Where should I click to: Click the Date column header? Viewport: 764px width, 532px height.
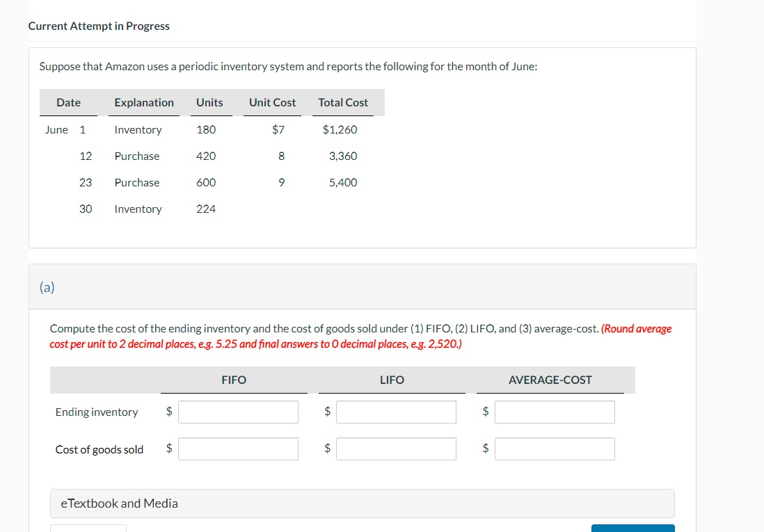pos(68,102)
